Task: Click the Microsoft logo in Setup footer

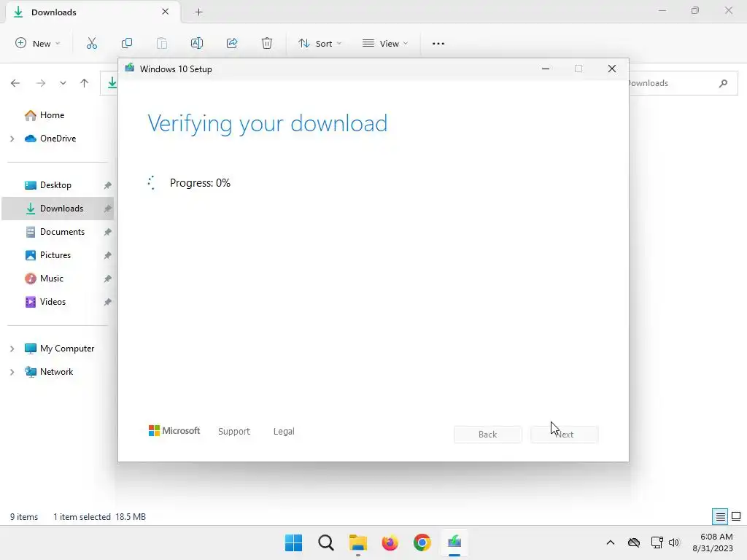Action: click(x=174, y=431)
